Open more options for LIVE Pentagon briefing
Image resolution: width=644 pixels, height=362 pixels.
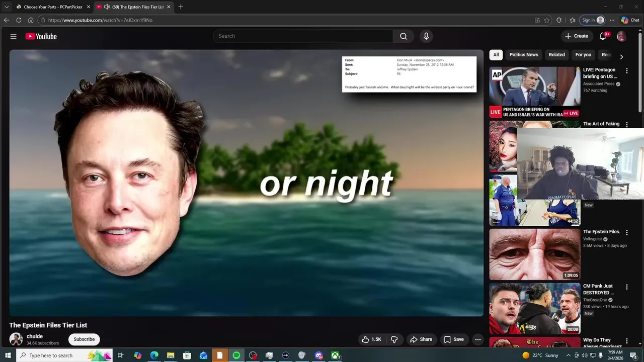pyautogui.click(x=626, y=71)
